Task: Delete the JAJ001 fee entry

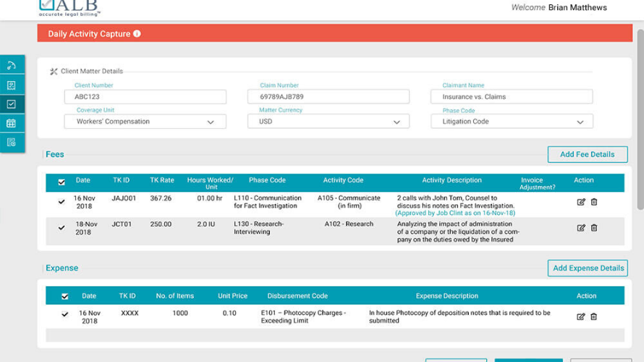Action: (594, 202)
